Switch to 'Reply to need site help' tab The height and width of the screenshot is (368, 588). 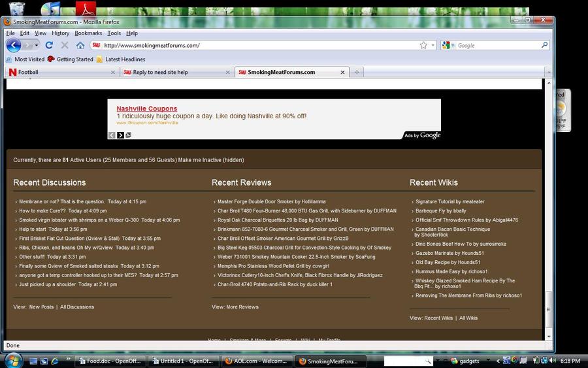(x=177, y=72)
